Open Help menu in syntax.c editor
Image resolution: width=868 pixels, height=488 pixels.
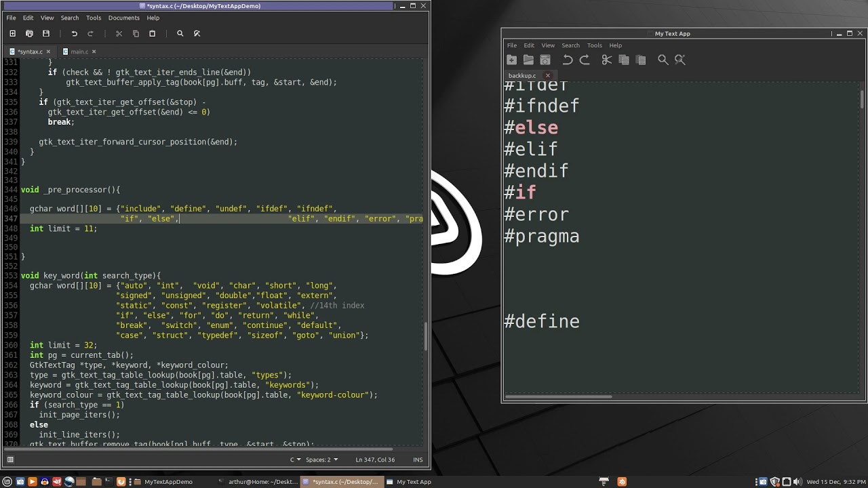pyautogui.click(x=153, y=18)
